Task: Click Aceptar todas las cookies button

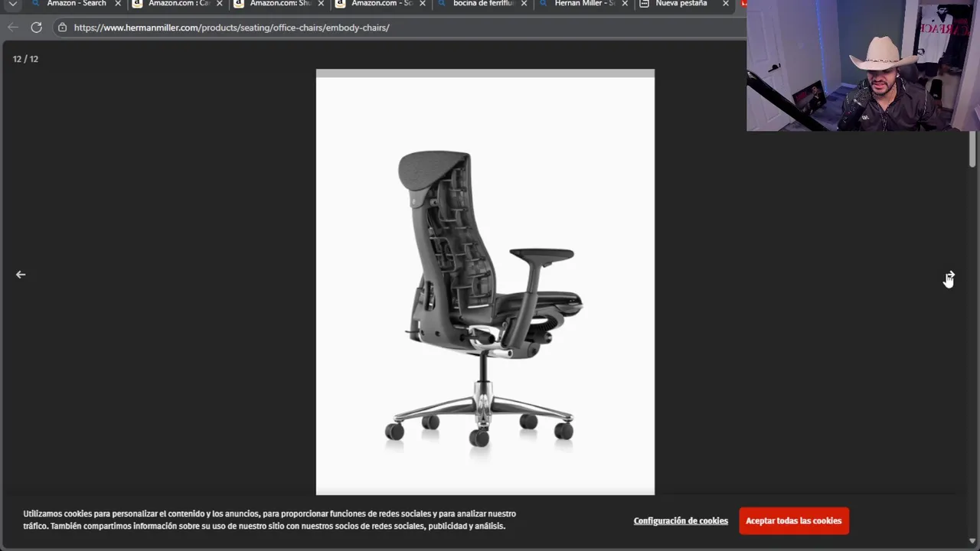Action: click(794, 521)
